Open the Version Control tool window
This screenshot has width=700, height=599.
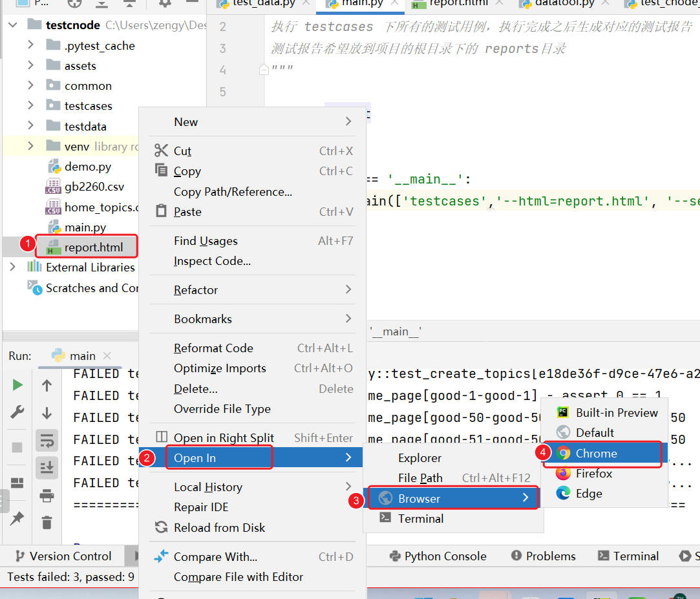64,556
